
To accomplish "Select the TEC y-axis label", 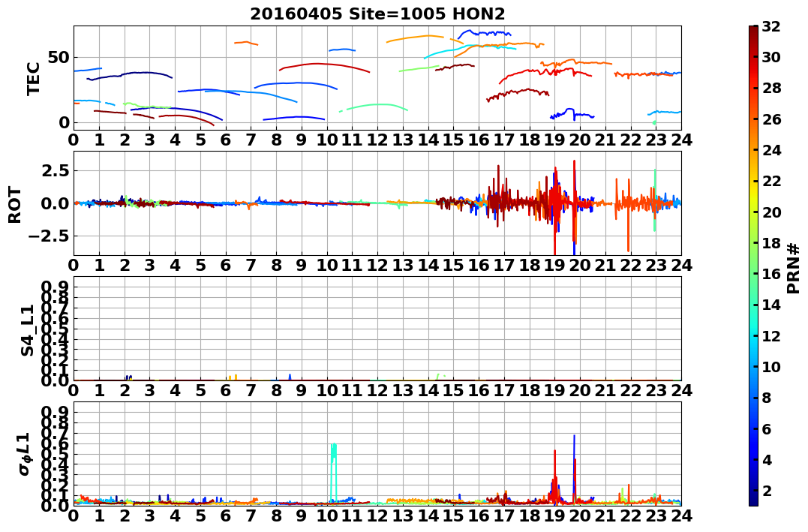I will tap(34, 78).
